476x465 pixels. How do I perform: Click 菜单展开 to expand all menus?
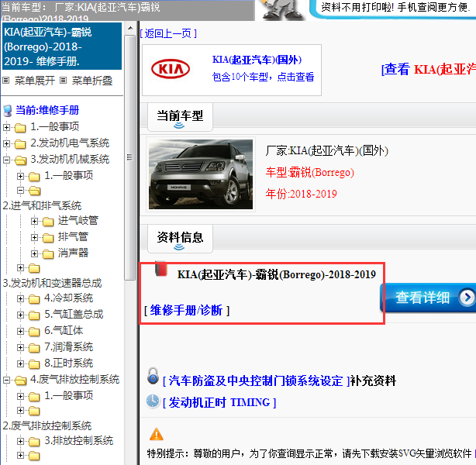point(35,81)
